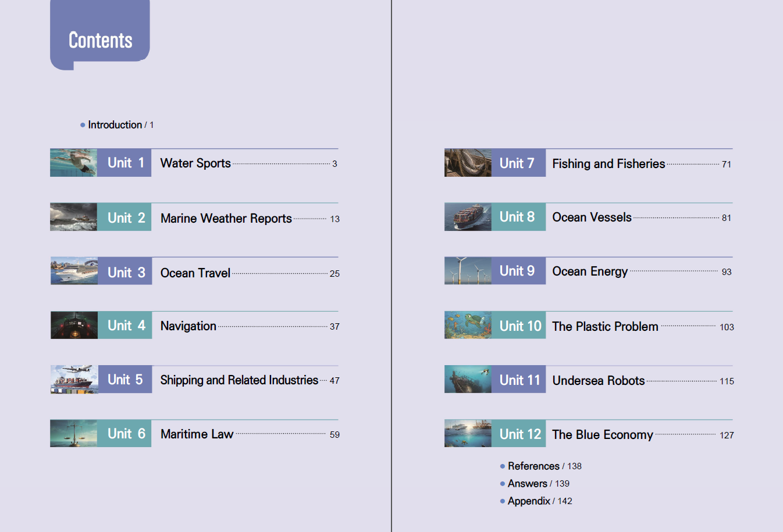Go to the Answers section

(528, 484)
